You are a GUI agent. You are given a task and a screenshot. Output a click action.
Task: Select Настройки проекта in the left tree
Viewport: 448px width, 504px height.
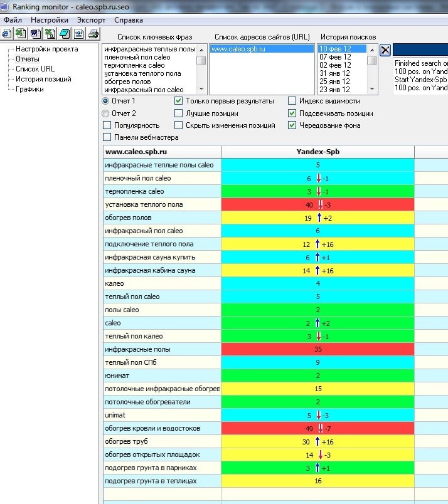point(46,49)
